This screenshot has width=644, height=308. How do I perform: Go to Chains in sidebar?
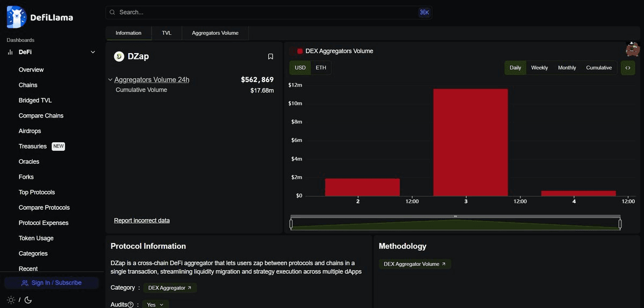click(x=28, y=85)
